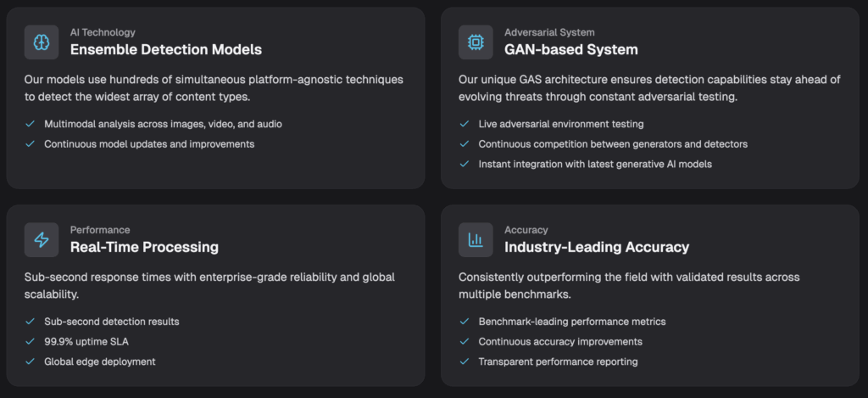868x398 pixels.
Task: Click the lightning bolt icon for Real-Time Processing
Action: point(42,239)
